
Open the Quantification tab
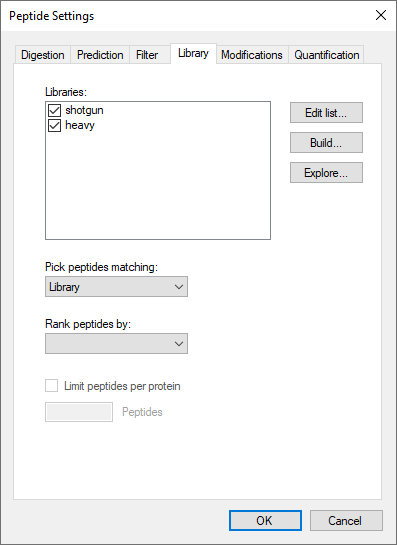(x=326, y=55)
